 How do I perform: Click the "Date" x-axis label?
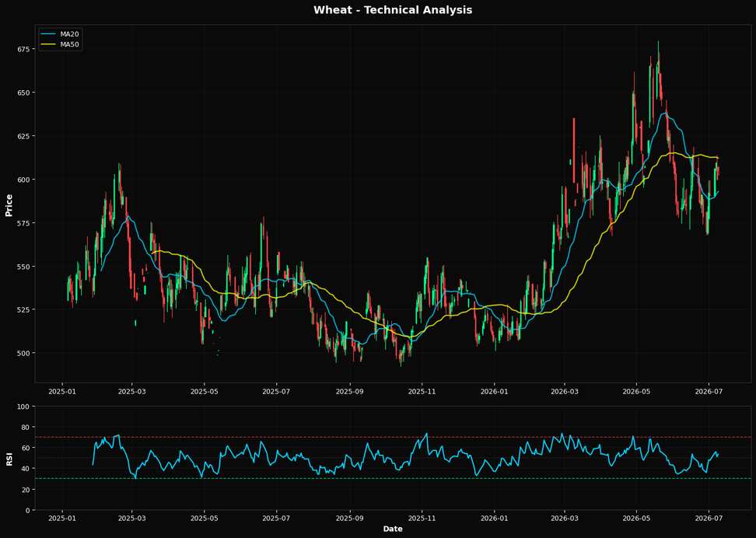coord(393,529)
